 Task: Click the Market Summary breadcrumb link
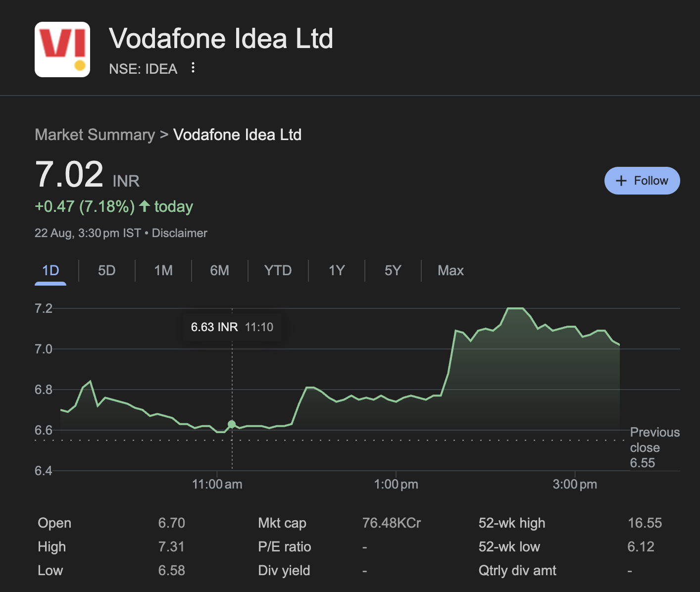[95, 135]
